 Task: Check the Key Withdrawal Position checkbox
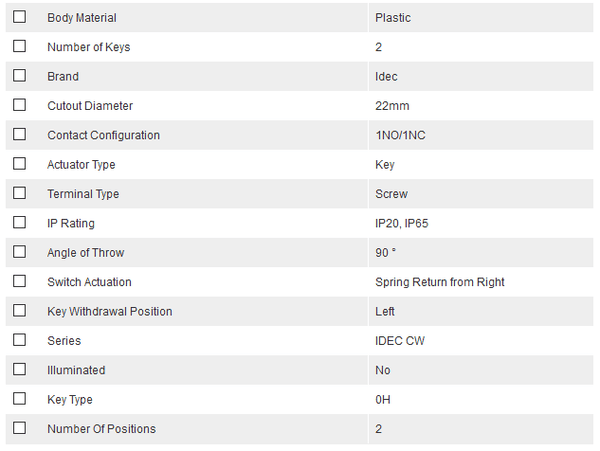(19, 311)
